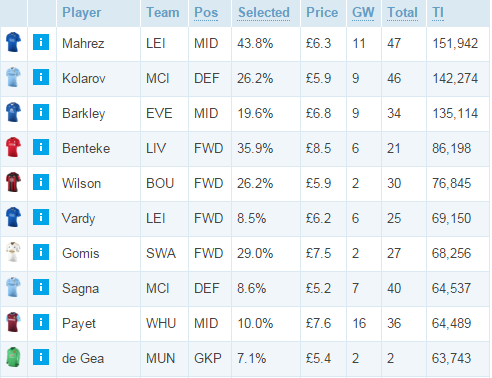Open the info icon for Barkley
492x378 pixels.
41,112
